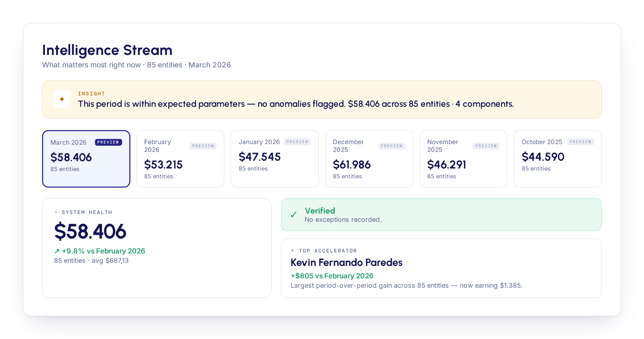644x339 pixels.
Task: Click the PREVIEW badge on November 2025
Action: pos(486,146)
